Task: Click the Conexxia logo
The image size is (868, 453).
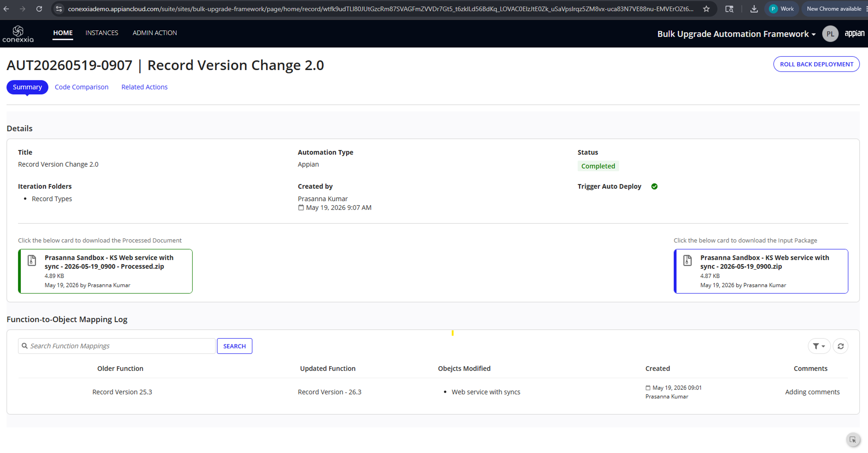Action: point(18,34)
